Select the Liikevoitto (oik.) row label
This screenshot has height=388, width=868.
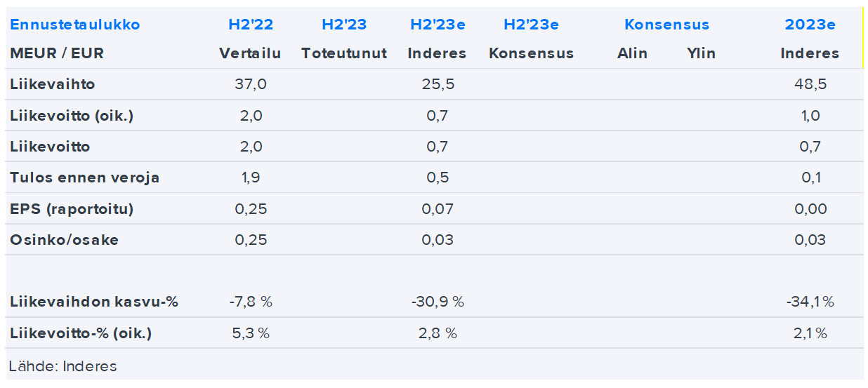pyautogui.click(x=72, y=116)
